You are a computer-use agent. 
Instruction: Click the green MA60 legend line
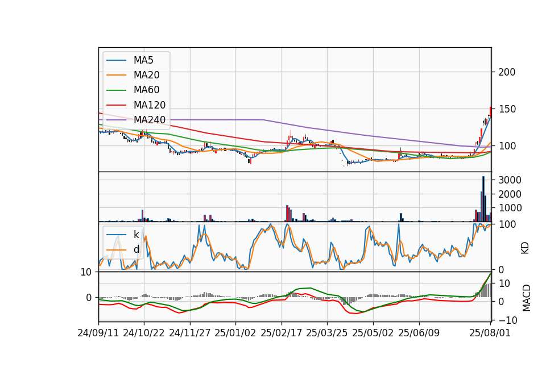click(x=117, y=90)
